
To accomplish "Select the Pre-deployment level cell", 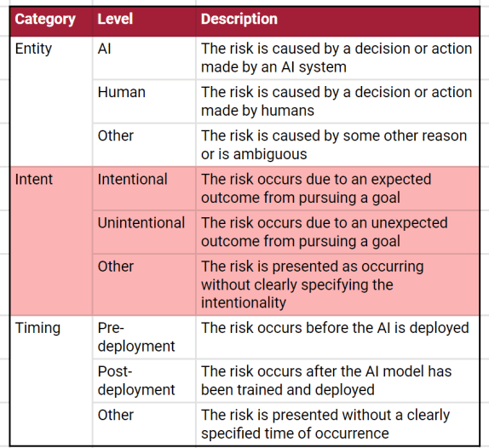I will point(144,337).
